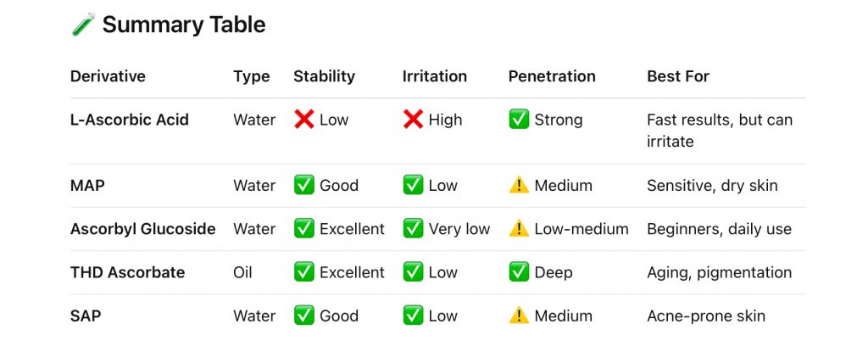Click the Summary Table heading text
The width and height of the screenshot is (868, 352).
184,25
